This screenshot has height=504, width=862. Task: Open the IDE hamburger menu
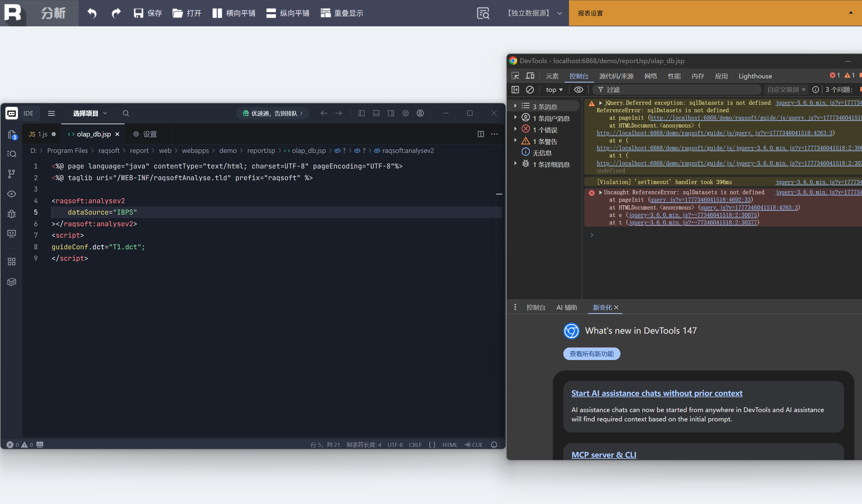[x=51, y=113]
